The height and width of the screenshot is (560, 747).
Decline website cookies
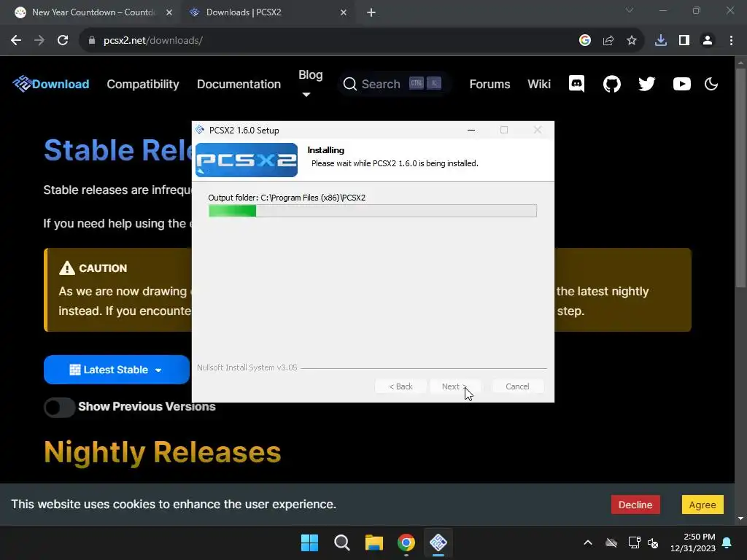(635, 505)
